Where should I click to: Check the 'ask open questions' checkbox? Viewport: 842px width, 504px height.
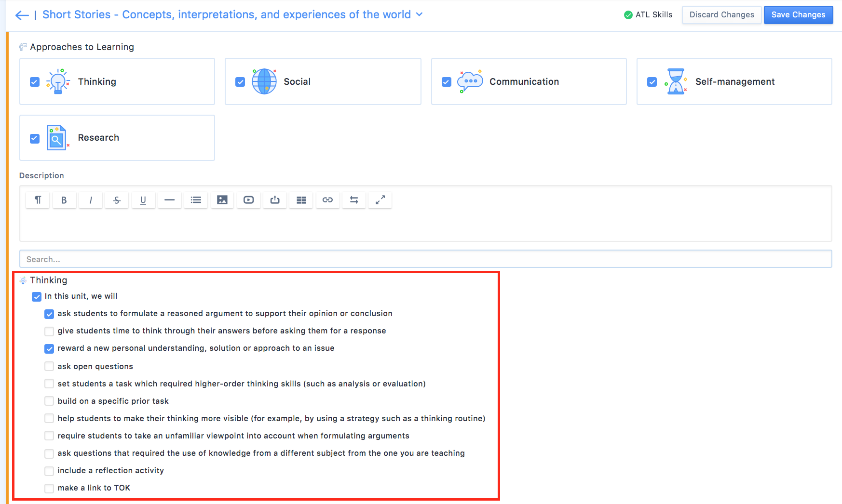click(x=49, y=366)
